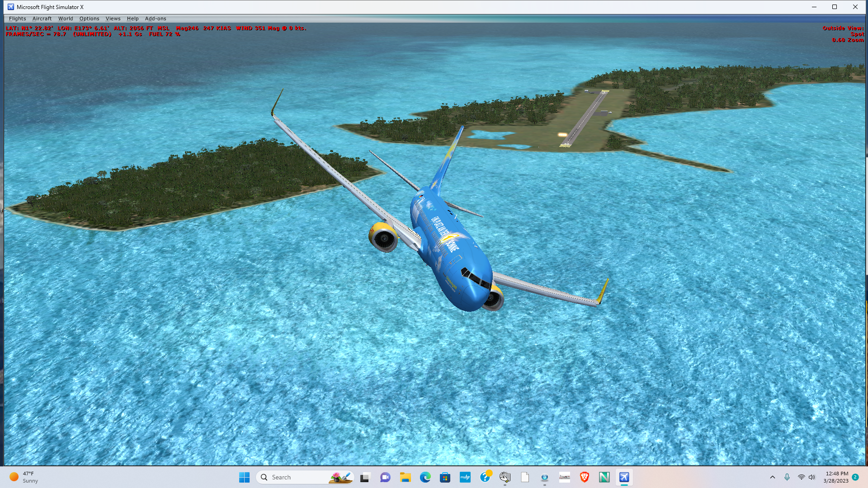The width and height of the screenshot is (868, 488).
Task: Open the myHP app in taskbar
Action: pyautogui.click(x=465, y=477)
